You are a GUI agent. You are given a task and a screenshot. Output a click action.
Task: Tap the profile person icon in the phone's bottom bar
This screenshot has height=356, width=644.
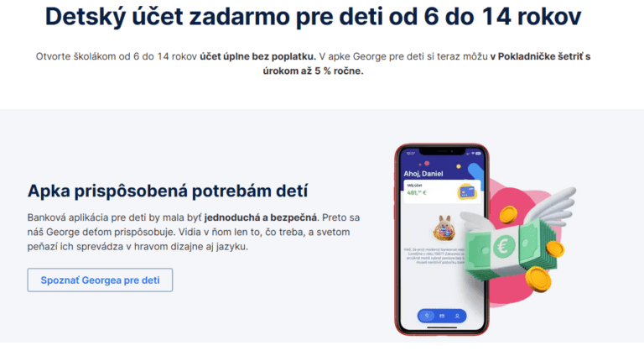457,317
